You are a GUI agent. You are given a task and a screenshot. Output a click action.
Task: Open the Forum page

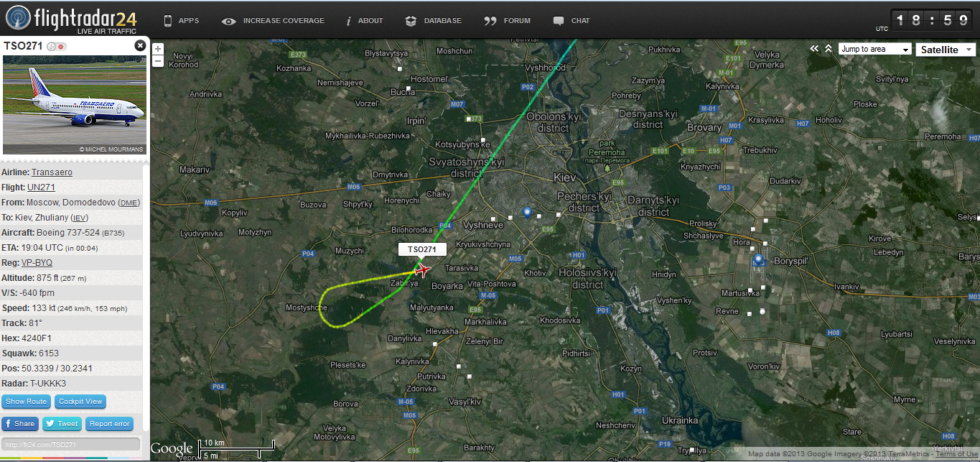tap(508, 21)
